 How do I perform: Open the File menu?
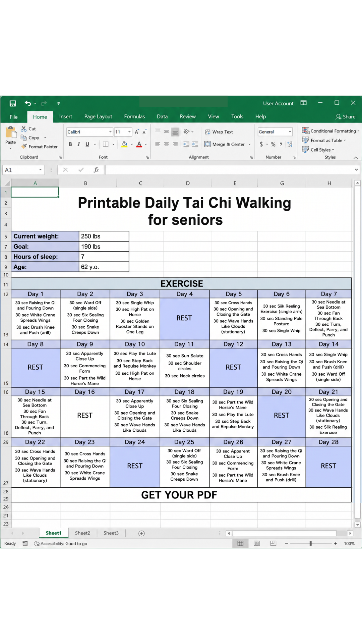[x=14, y=117]
